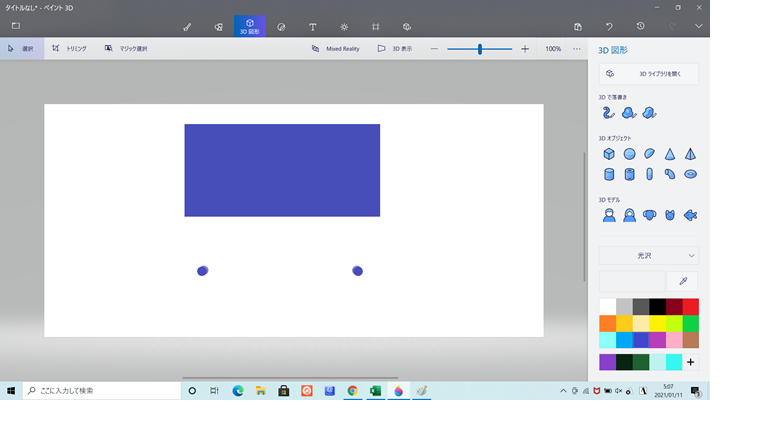Insert a curved cylinder object
The image size is (760, 428).
point(670,174)
